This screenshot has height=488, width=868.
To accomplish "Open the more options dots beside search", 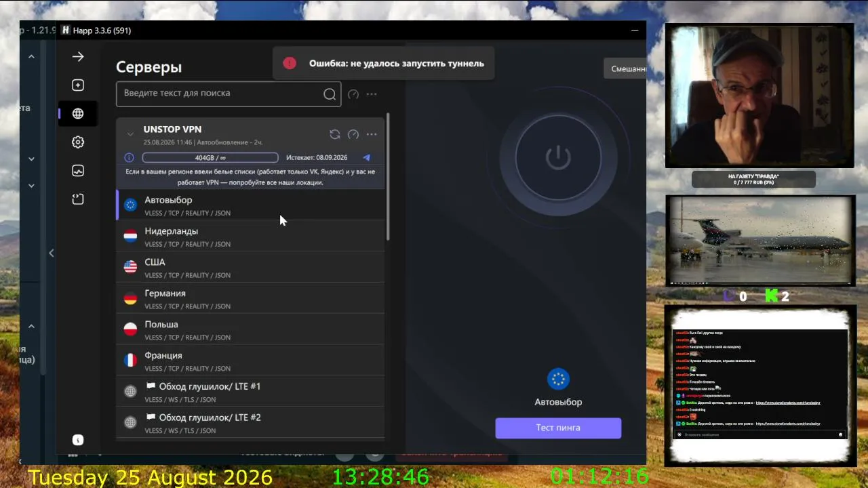I will [372, 94].
